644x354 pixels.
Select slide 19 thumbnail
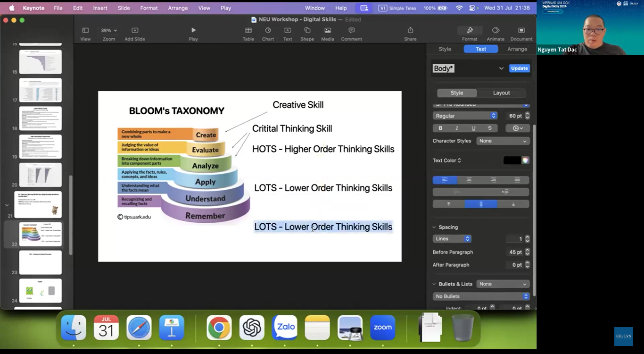click(41, 147)
